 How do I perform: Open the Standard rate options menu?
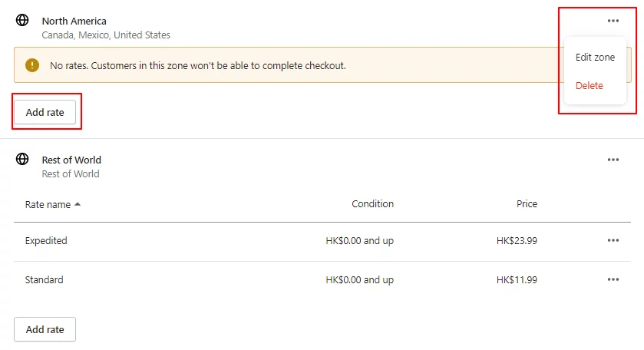(x=613, y=279)
